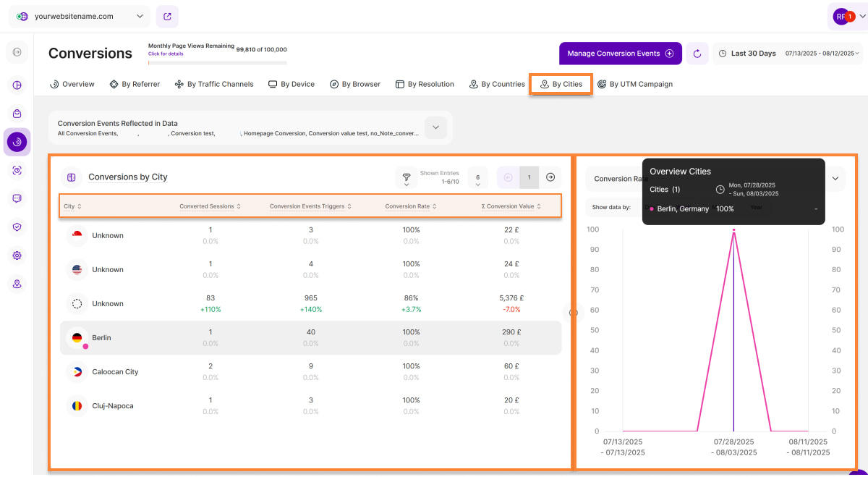Click the chat feedback sidebar icon
Image resolution: width=868 pixels, height=477 pixels.
(x=17, y=198)
